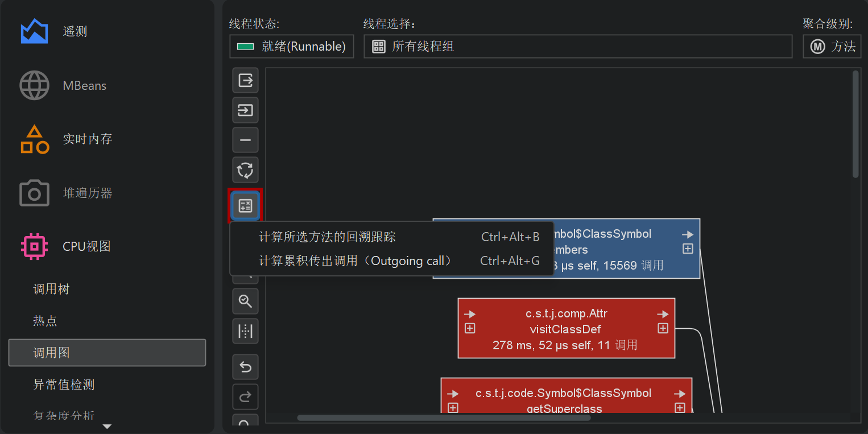The width and height of the screenshot is (868, 434).
Task: Expand outgoing calls plus on getSuperclass
Action: click(x=680, y=408)
